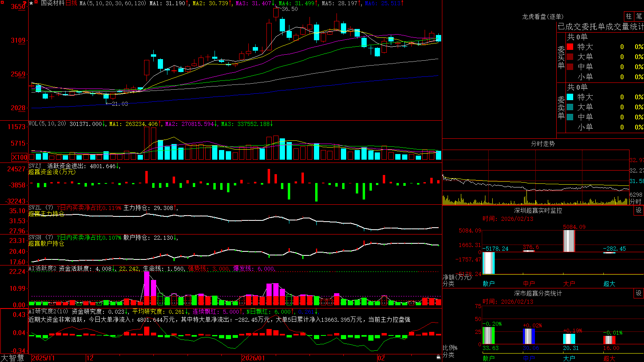Click the 2025/11 date marker on timeline
The height and width of the screenshot is (362, 644).
click(x=43, y=358)
